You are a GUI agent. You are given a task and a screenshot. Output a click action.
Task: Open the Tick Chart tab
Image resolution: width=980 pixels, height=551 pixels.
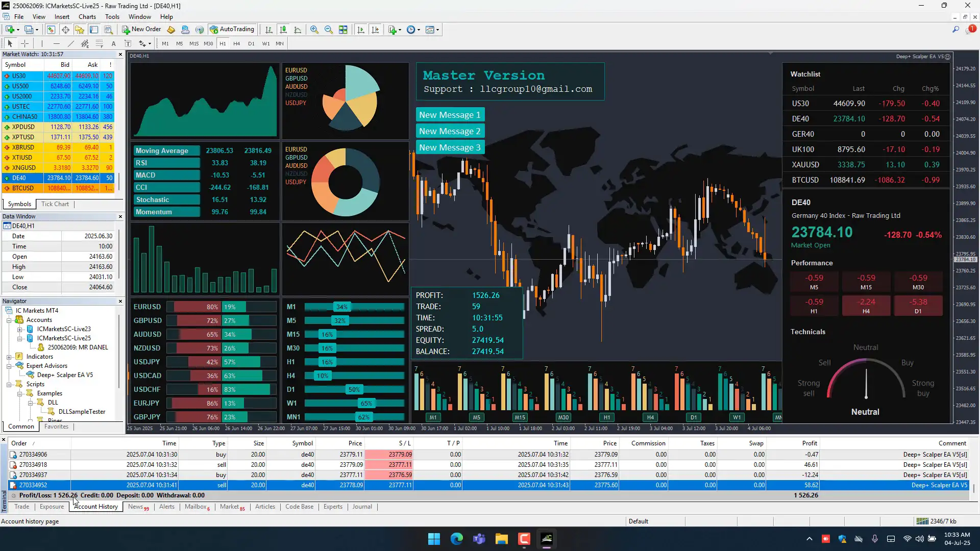(55, 204)
